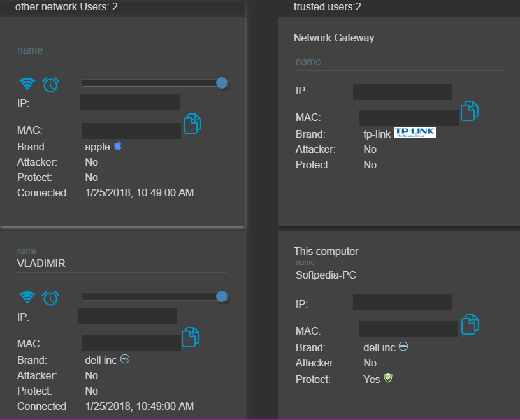This screenshot has height=420, width=520.
Task: Copy the MAC address of the Apple device
Action: pyautogui.click(x=192, y=124)
